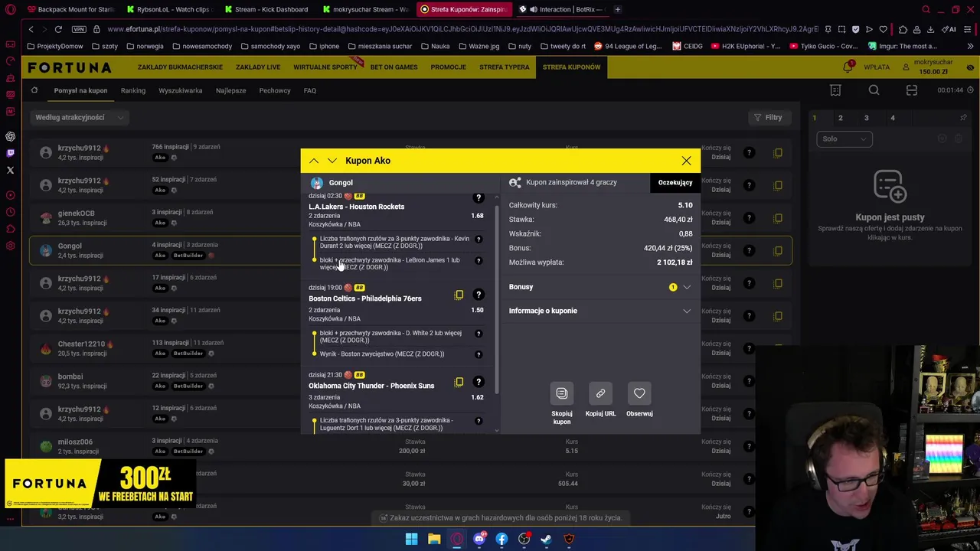Switch to Najlepsze tab
Viewport: 980px width, 551px height.
[230, 90]
